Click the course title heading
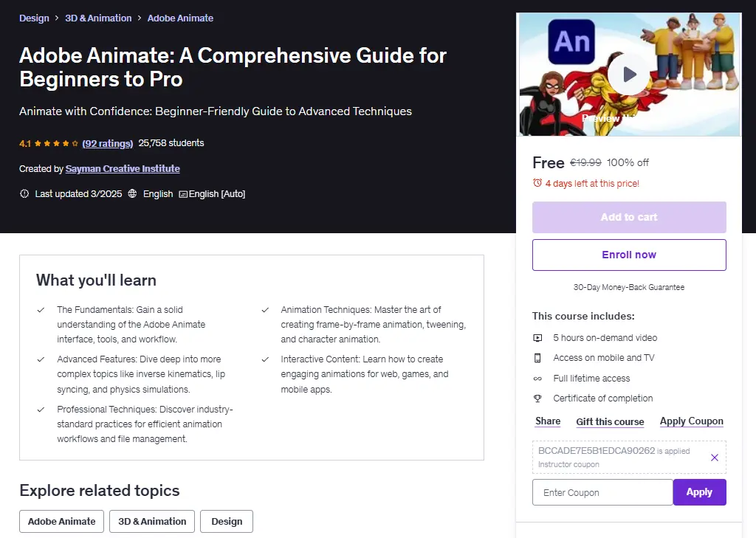The image size is (756, 538). (233, 67)
